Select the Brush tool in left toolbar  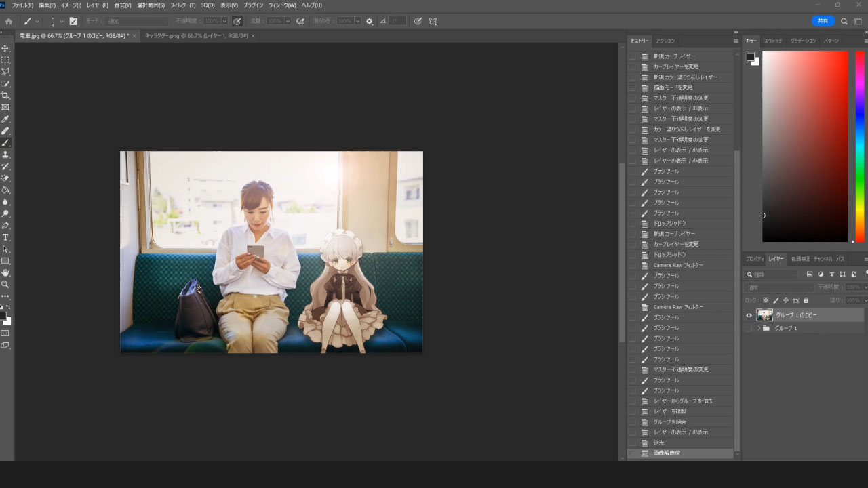(5, 143)
